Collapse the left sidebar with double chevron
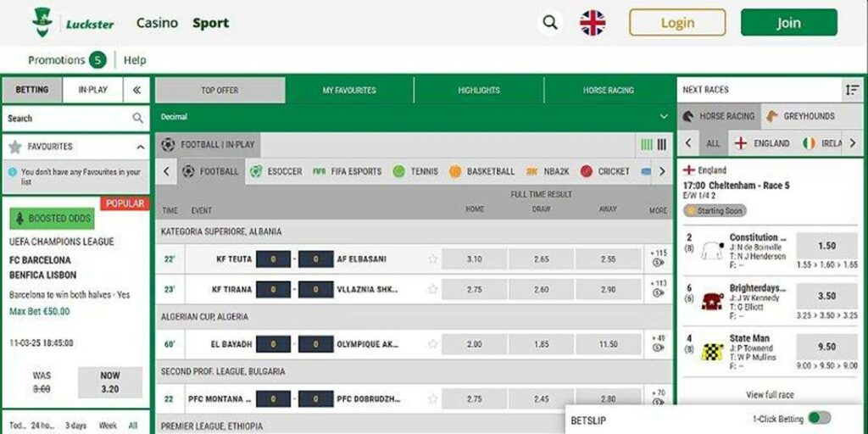 (x=136, y=90)
